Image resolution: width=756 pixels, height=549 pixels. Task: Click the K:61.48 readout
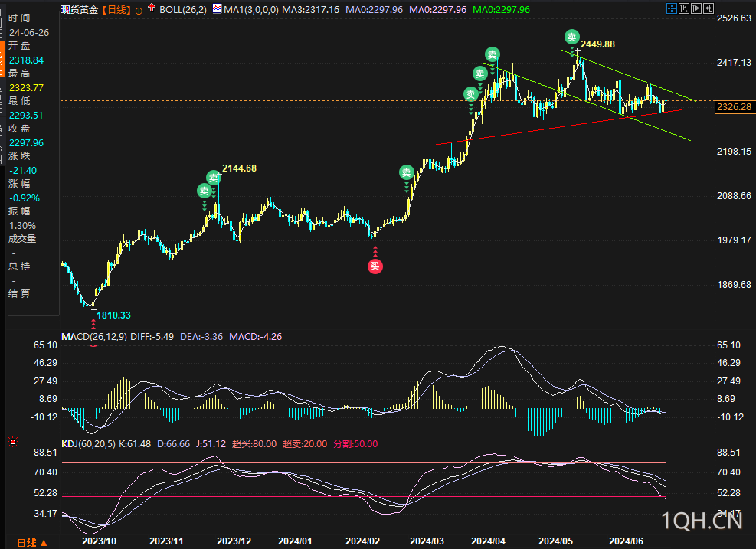tap(135, 443)
